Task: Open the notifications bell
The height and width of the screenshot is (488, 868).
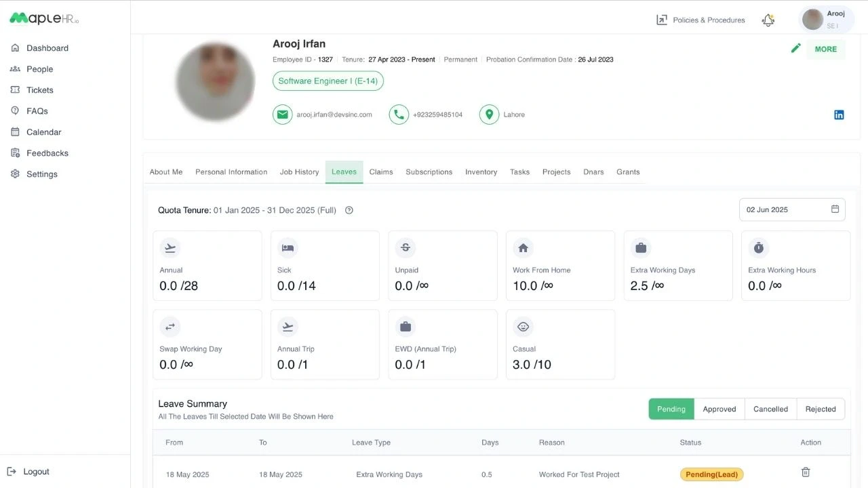Action: pos(768,20)
